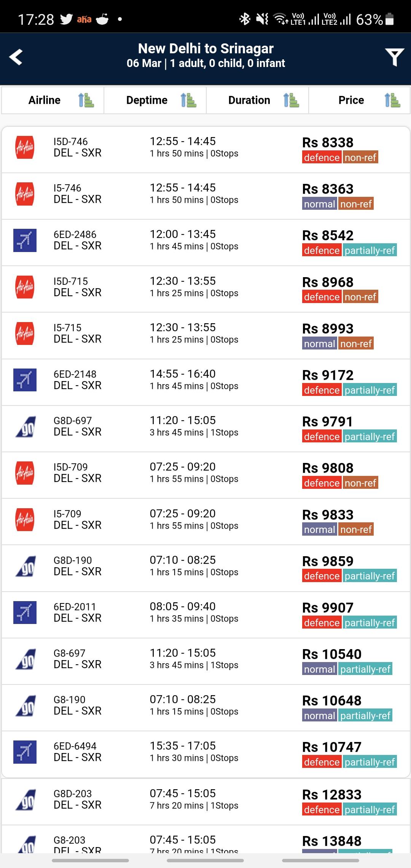The width and height of the screenshot is (411, 868).
Task: Select flight I5-746 priced Rs 8363
Action: tap(206, 196)
